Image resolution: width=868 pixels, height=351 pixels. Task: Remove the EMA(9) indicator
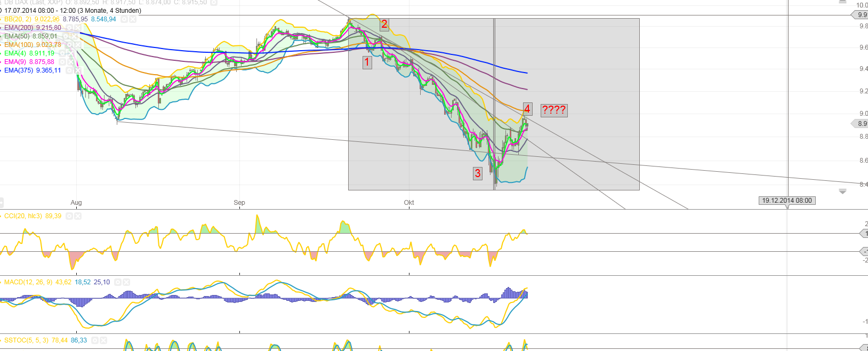click(71, 62)
